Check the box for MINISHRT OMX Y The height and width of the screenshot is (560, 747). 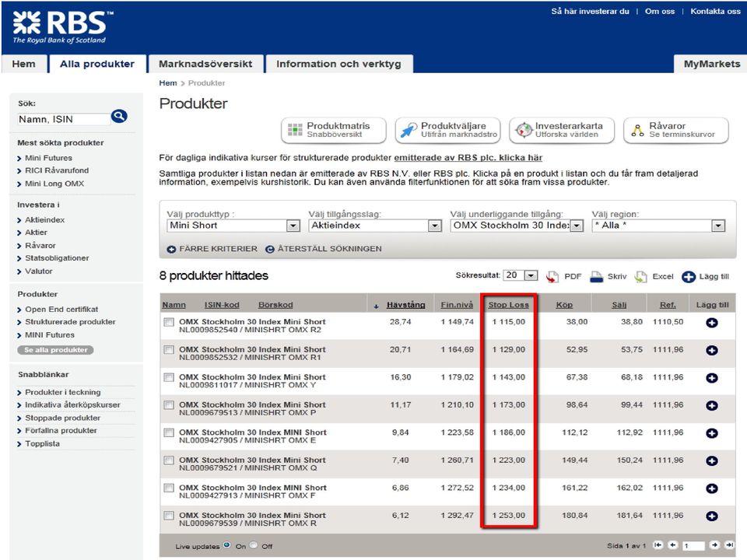tap(169, 378)
